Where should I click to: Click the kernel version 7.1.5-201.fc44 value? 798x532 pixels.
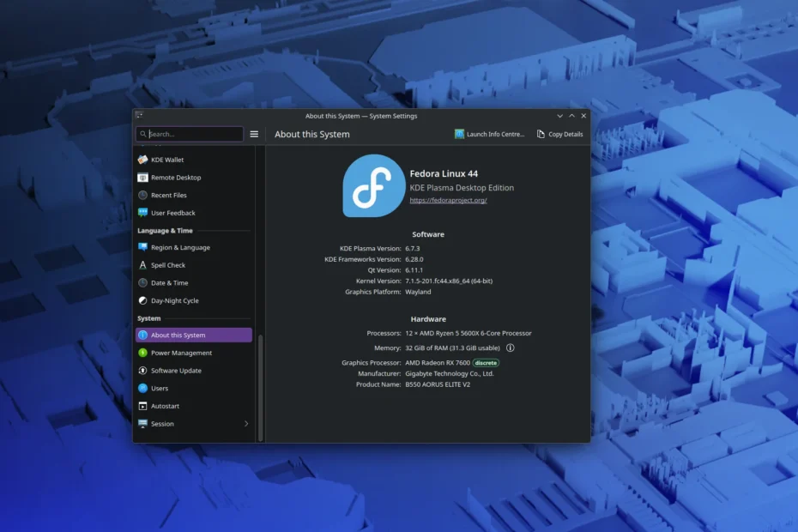pos(449,281)
